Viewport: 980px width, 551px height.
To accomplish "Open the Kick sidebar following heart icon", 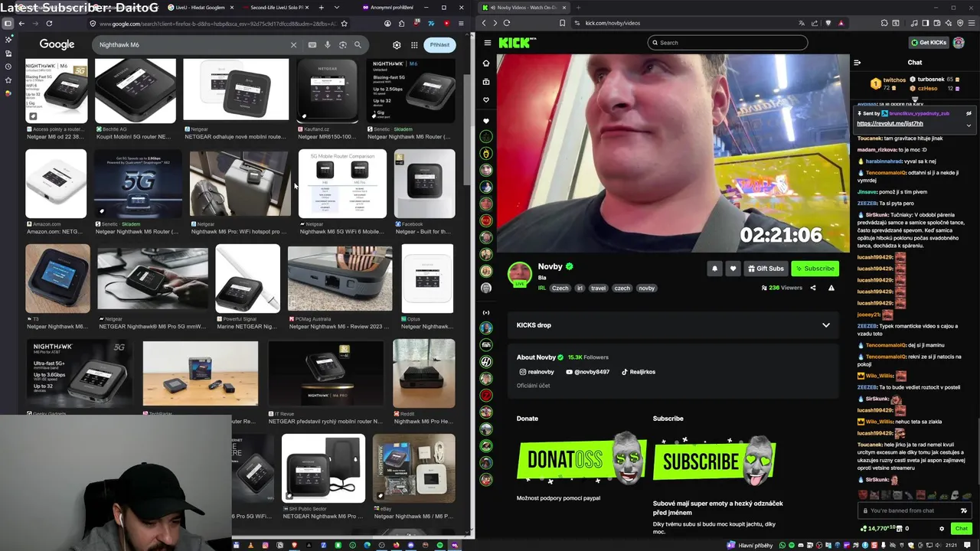I will tap(486, 100).
